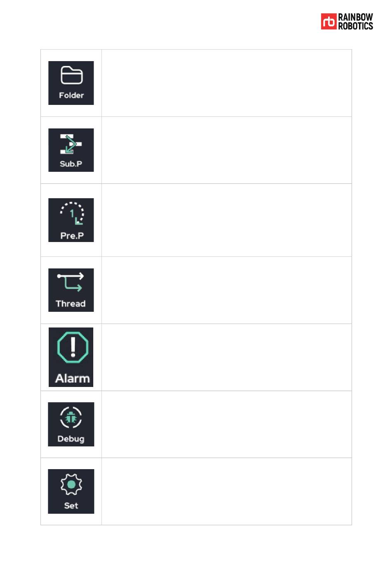
Task: Click the "Folder" text label
Action: point(71,95)
